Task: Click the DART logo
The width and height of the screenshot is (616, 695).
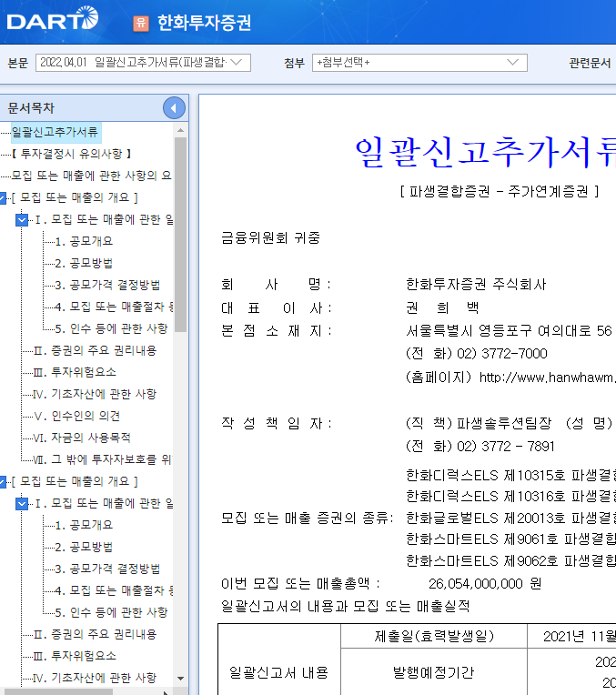Action: [x=53, y=19]
